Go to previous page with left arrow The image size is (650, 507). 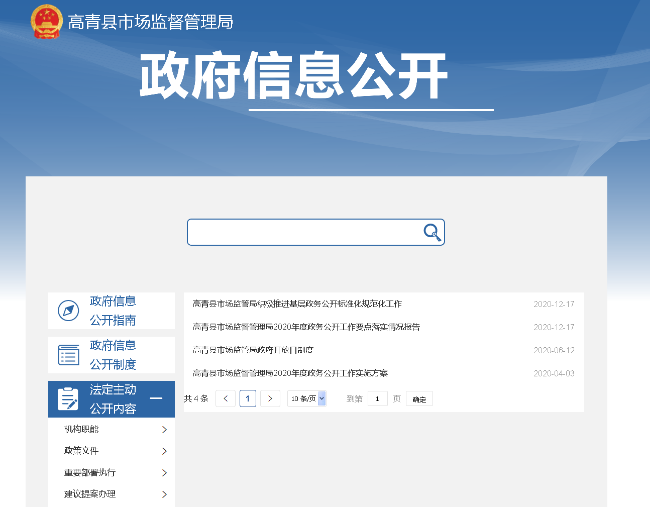[x=225, y=398]
